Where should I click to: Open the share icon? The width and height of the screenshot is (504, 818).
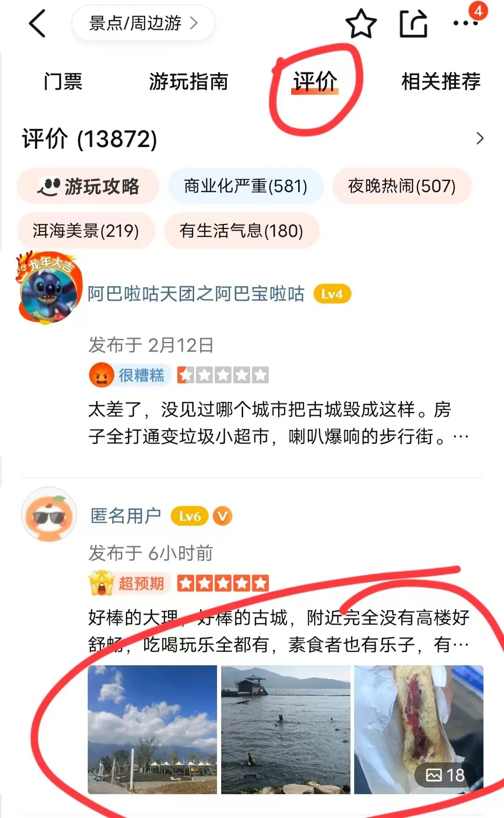413,23
